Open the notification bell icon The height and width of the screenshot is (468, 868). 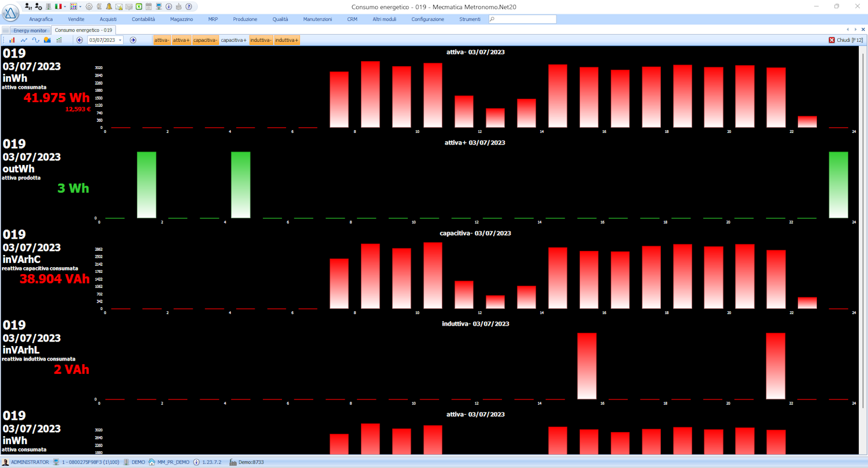pos(108,6)
